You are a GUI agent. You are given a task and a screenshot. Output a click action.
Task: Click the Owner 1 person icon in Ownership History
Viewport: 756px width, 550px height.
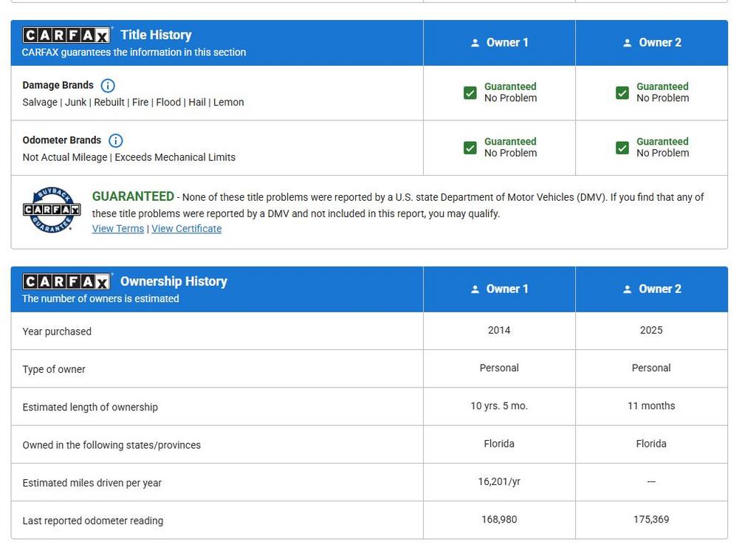point(475,289)
